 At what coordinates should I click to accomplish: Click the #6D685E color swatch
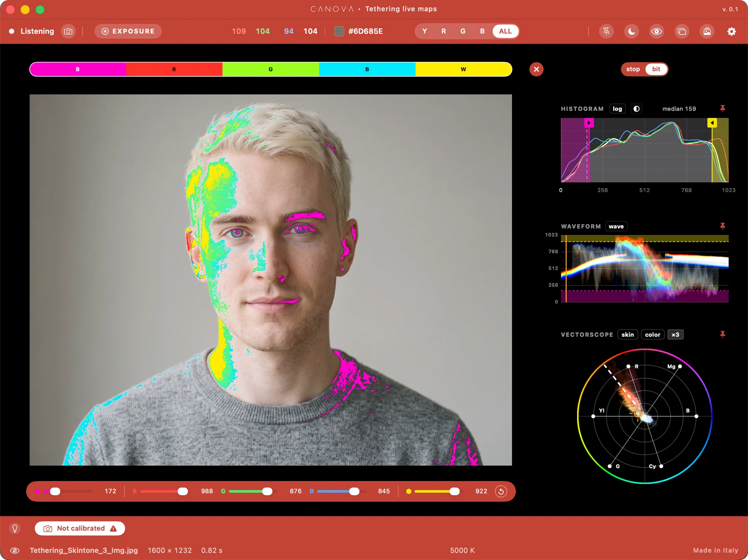tap(339, 31)
